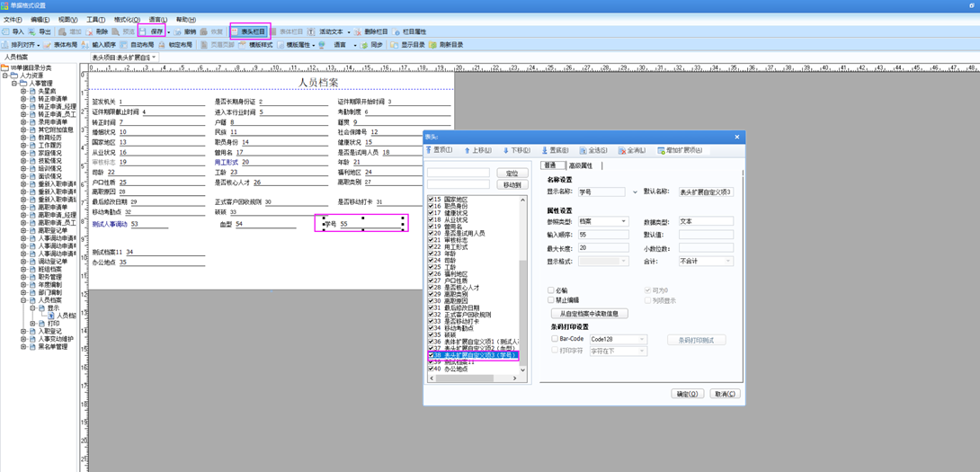Click 置底 in the 表头 dialog toolbar

pyautogui.click(x=555, y=151)
